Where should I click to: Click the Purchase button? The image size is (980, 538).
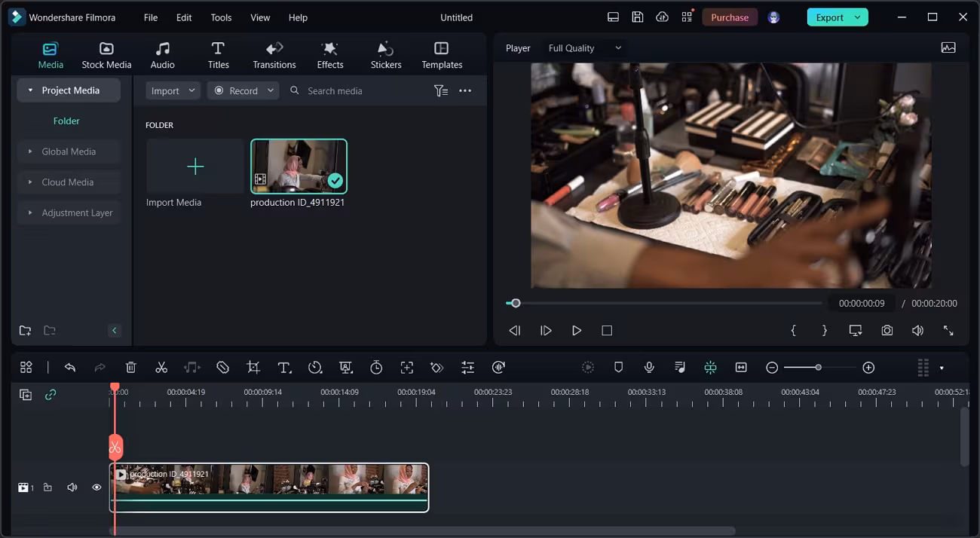(729, 17)
